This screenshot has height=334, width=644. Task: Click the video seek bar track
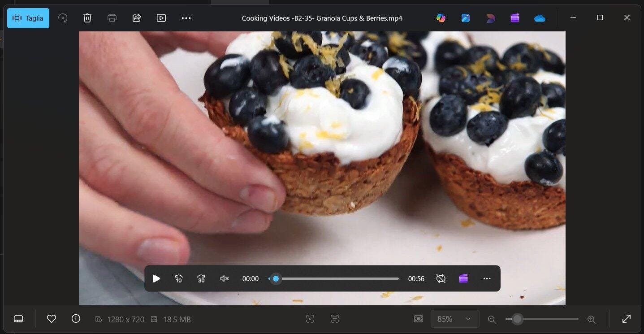click(336, 278)
